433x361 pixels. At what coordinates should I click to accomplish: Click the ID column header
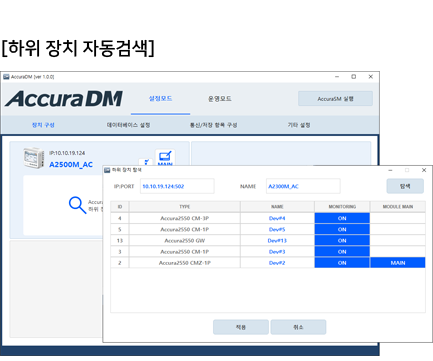(x=120, y=207)
